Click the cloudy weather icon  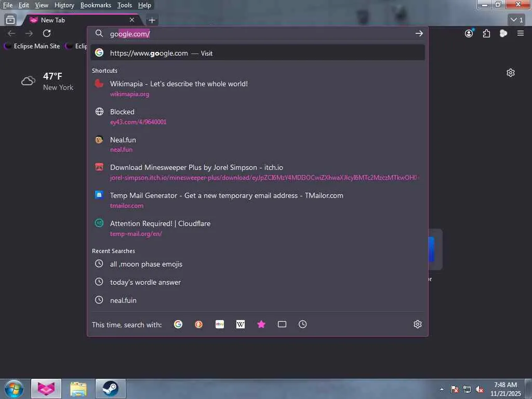pos(28,81)
